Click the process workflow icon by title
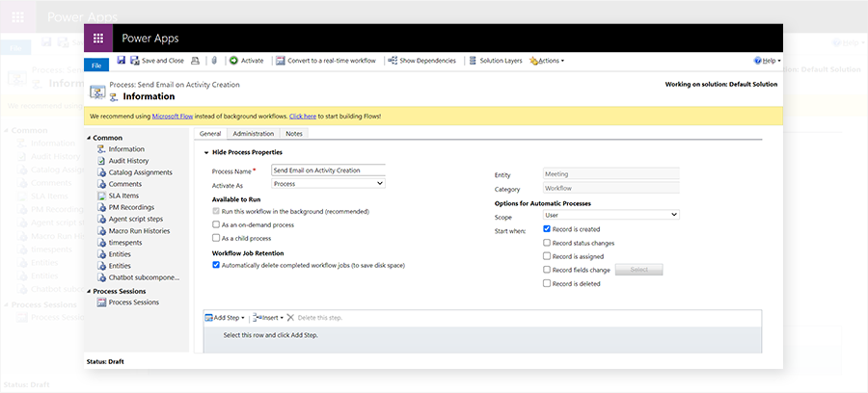Viewport: 868px width, 393px height. (x=97, y=92)
